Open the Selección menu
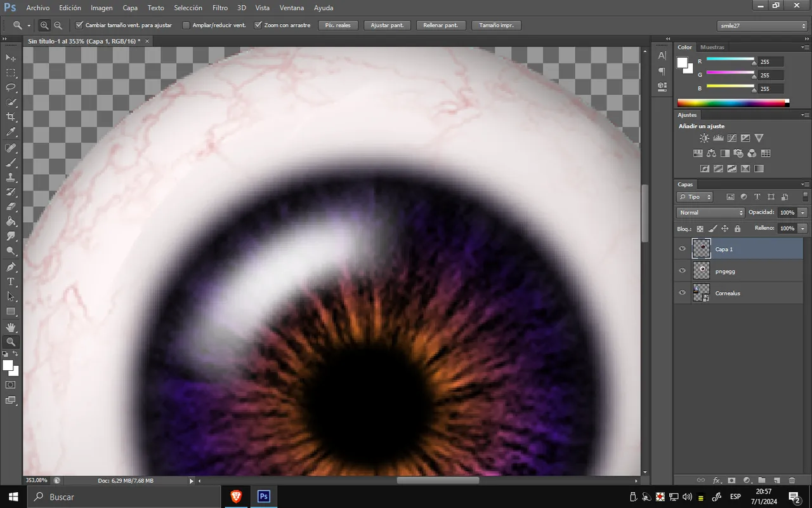The width and height of the screenshot is (812, 508). pyautogui.click(x=188, y=8)
